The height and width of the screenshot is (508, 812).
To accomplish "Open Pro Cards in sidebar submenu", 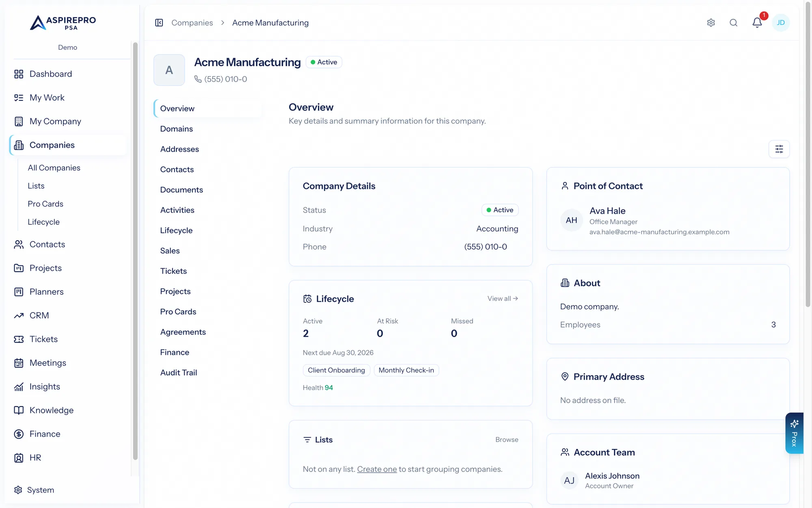I will click(x=45, y=204).
